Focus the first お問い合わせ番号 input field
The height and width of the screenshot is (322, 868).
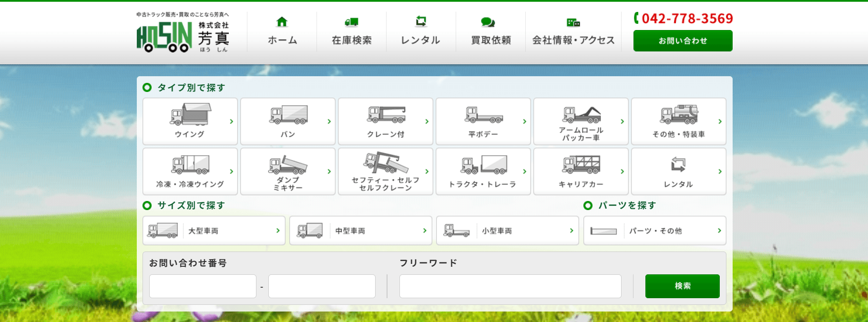203,286
